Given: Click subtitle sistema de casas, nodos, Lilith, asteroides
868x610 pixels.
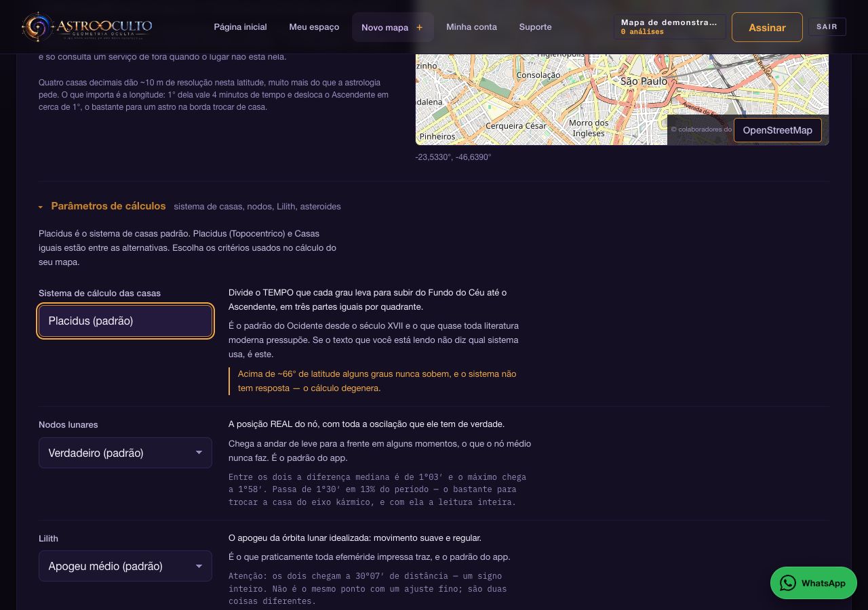Looking at the screenshot, I should pos(257,206).
